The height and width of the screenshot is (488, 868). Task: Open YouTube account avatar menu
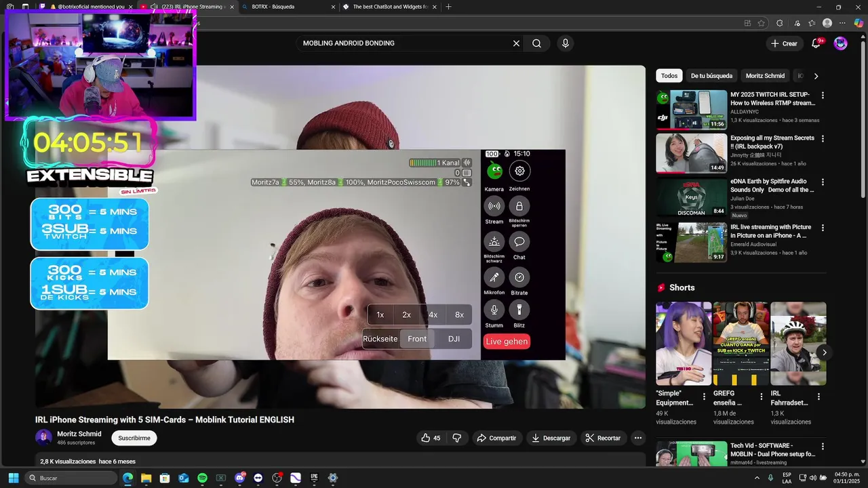[x=840, y=43]
